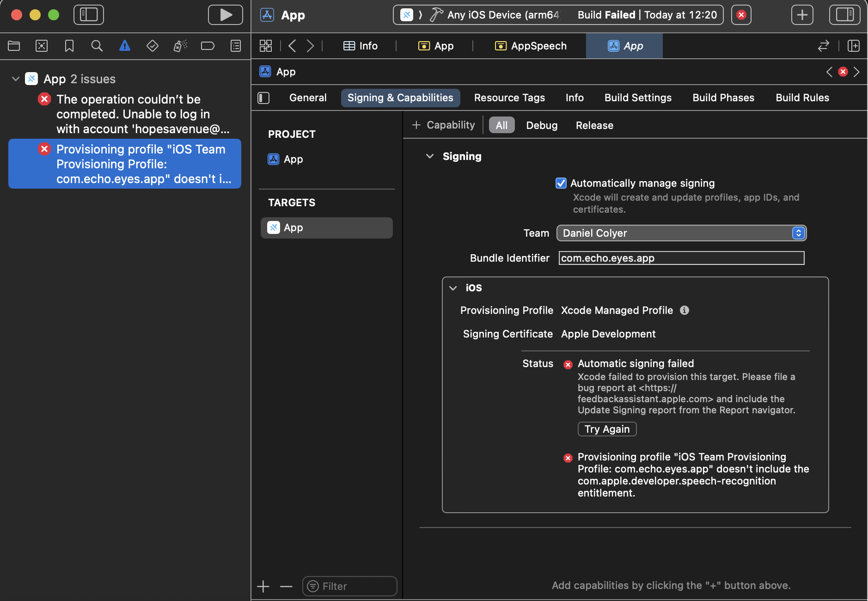Toggle the inspector panel on the right
Viewport: 868px width, 601px height.
tap(845, 15)
